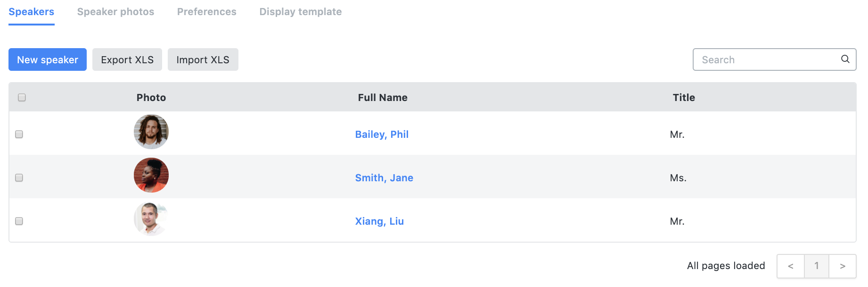Select page 1 in pagination
Screen dimensions: 868x287
pyautogui.click(x=817, y=266)
